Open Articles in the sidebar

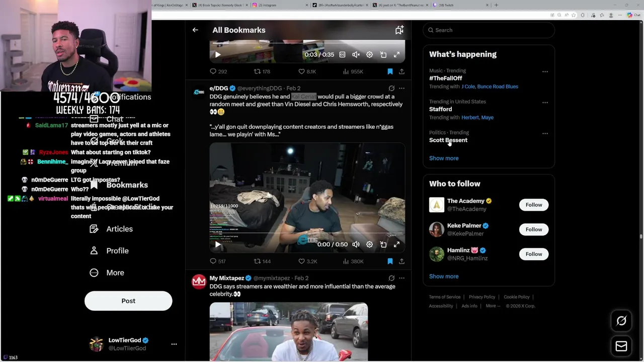pos(111,229)
